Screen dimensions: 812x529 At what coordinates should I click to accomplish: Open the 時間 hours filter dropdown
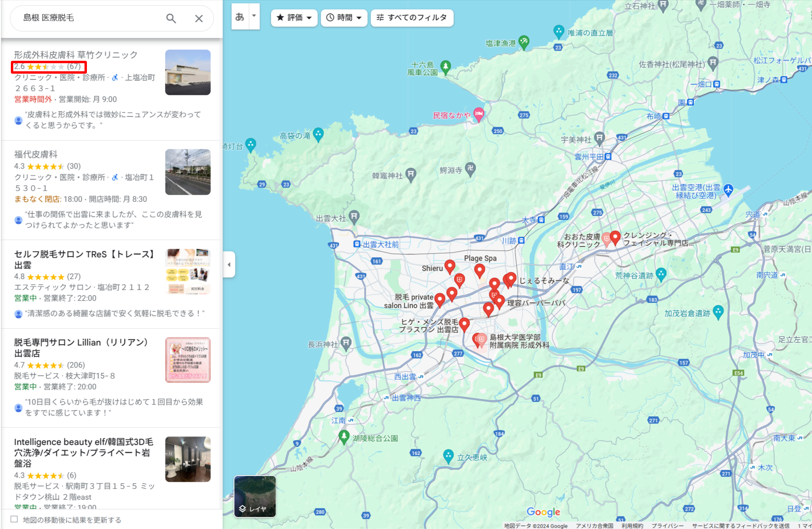click(344, 18)
